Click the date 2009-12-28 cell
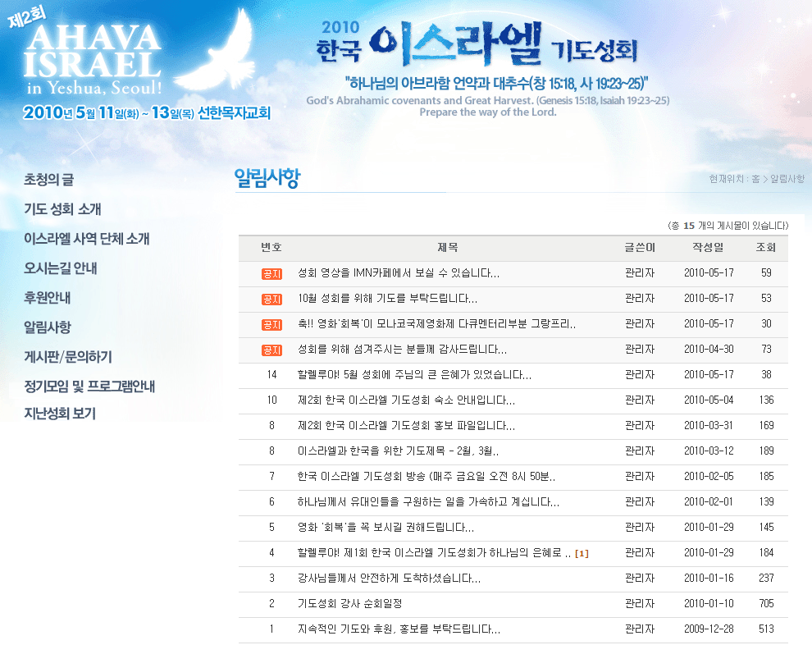812x645 pixels. (709, 629)
